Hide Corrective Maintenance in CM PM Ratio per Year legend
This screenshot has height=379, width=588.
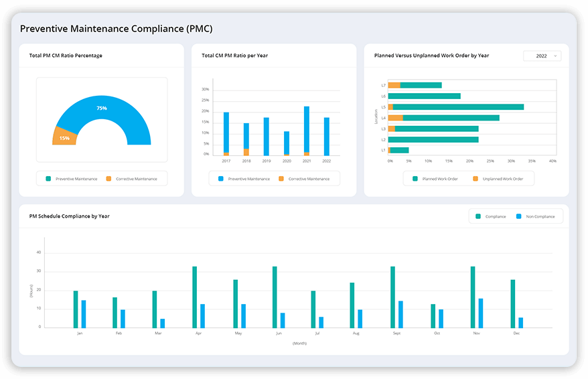(x=304, y=179)
